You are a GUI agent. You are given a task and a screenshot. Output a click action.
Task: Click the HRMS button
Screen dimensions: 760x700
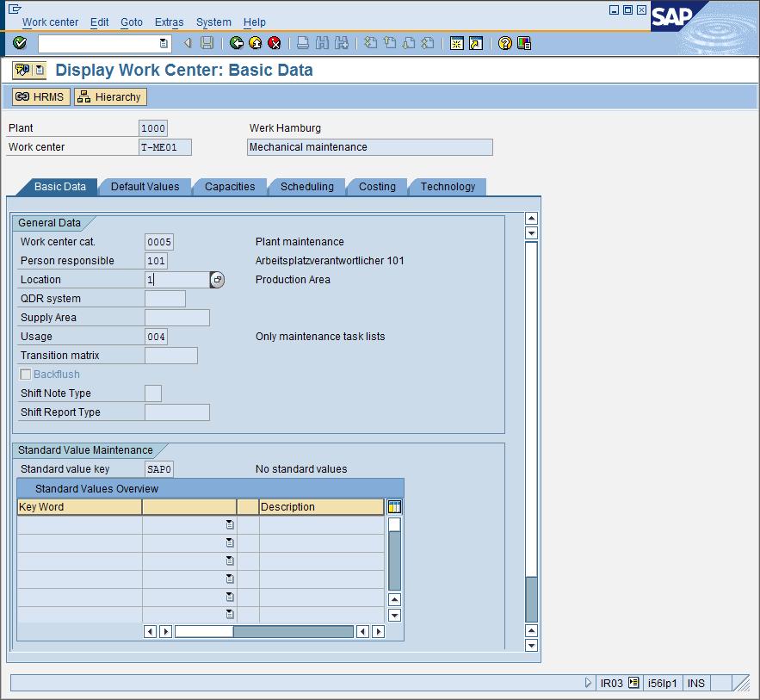point(40,97)
